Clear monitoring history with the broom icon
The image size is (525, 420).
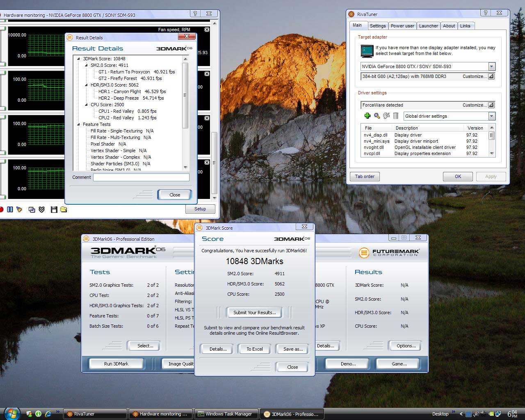pyautogui.click(x=19, y=209)
